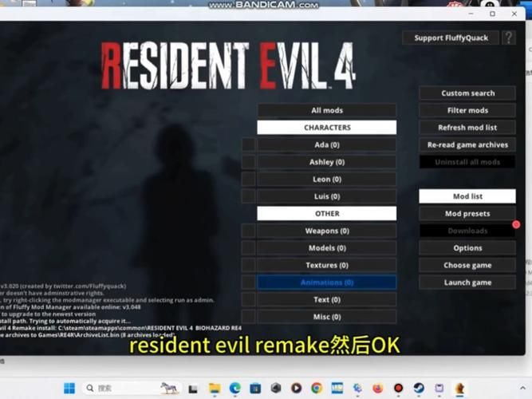Click greyed Uninstall all mods button
The width and height of the screenshot is (532, 399).
click(467, 162)
